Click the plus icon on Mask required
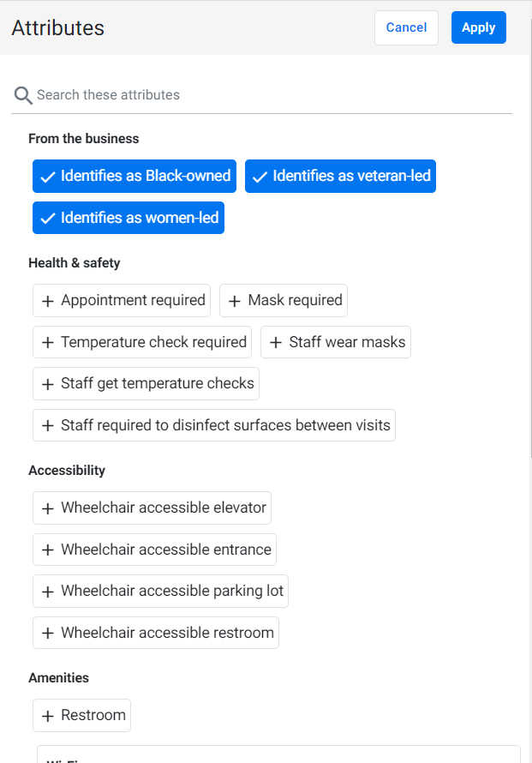 [235, 301]
